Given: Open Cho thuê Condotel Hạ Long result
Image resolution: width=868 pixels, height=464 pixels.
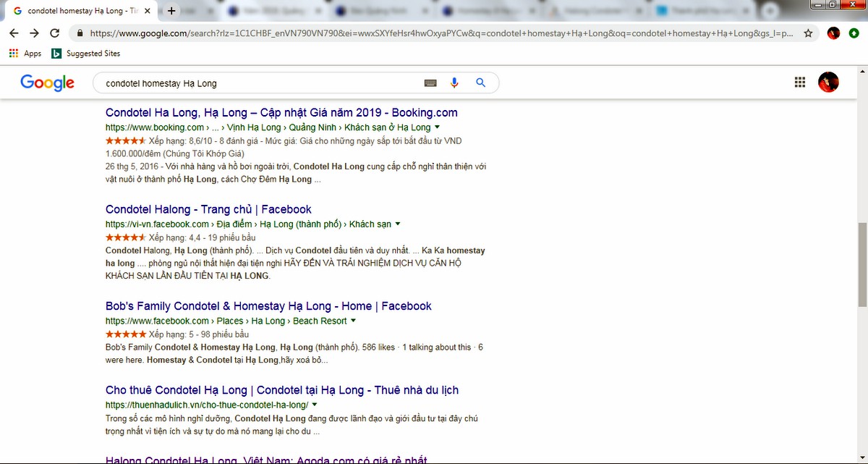Looking at the screenshot, I should [282, 390].
